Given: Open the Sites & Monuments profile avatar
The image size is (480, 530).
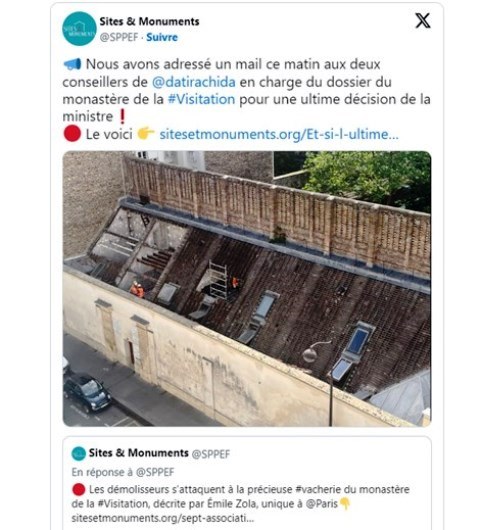Looking at the screenshot, I should tap(79, 28).
